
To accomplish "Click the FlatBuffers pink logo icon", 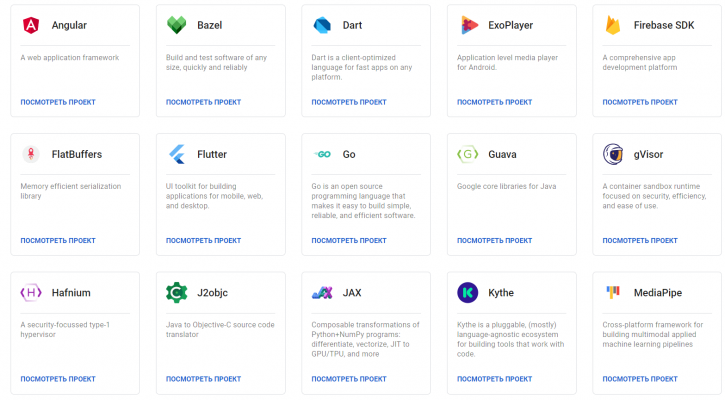I will 31,154.
